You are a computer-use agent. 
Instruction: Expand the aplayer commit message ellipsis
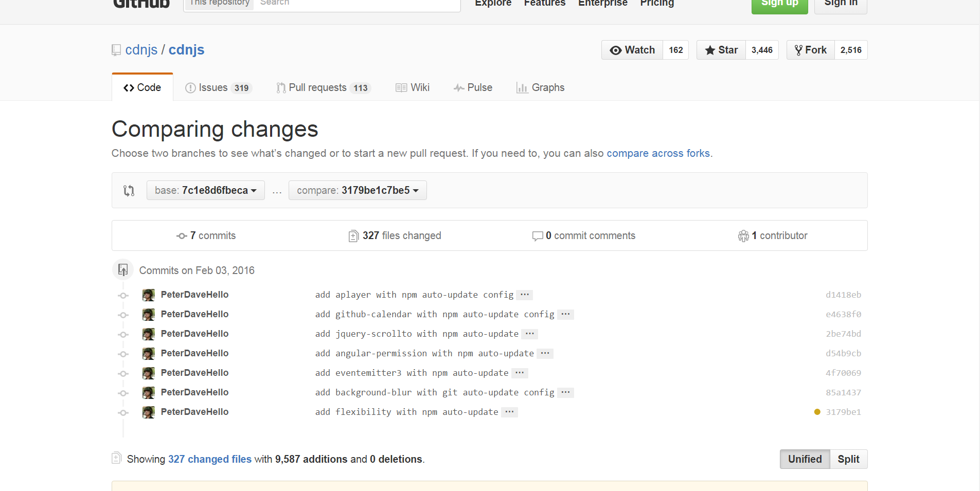click(525, 295)
